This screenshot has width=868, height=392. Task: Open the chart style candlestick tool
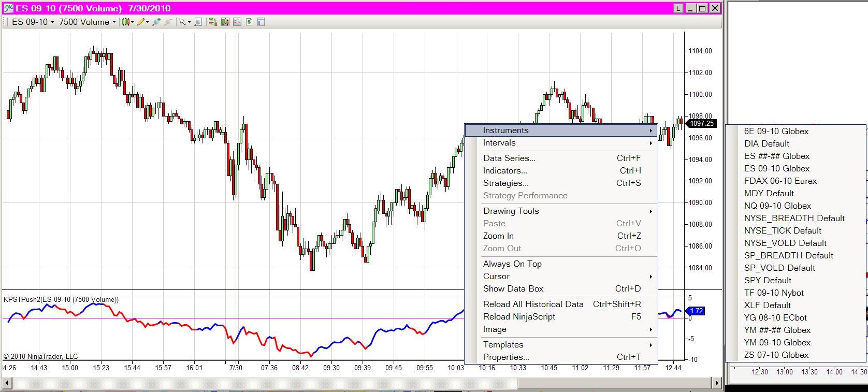125,22
